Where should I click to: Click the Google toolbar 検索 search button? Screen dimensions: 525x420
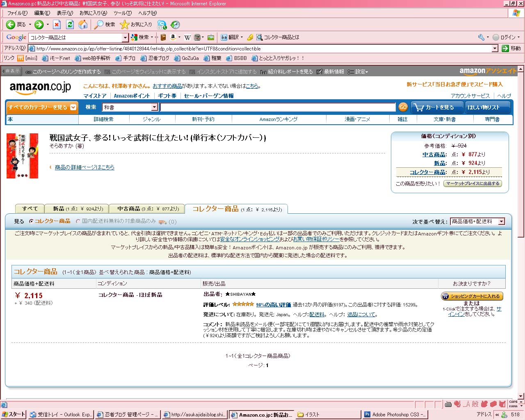(140, 37)
